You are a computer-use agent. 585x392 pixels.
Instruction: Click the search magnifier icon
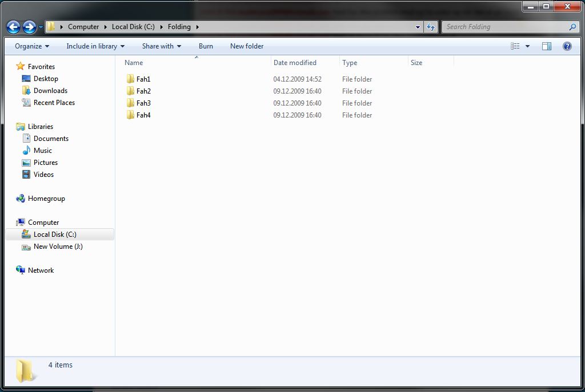(x=572, y=27)
